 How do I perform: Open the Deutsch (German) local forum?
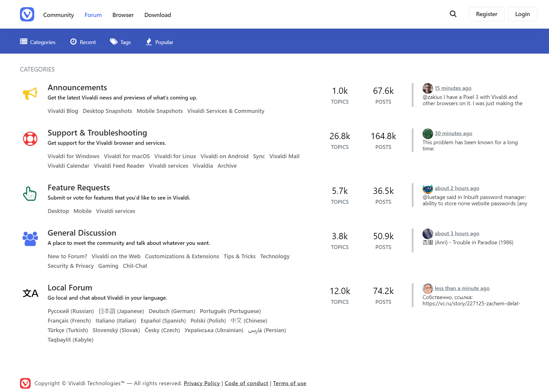172,311
